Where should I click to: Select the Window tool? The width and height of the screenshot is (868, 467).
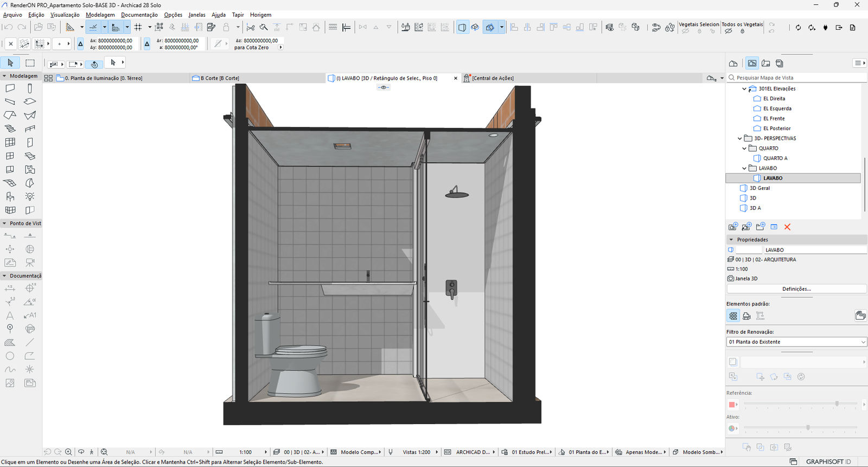[x=10, y=156]
